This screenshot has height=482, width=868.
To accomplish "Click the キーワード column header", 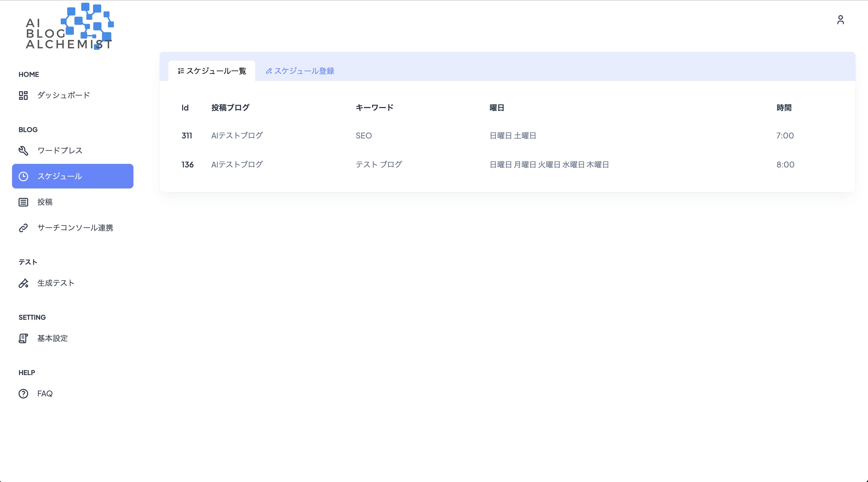I will (374, 108).
